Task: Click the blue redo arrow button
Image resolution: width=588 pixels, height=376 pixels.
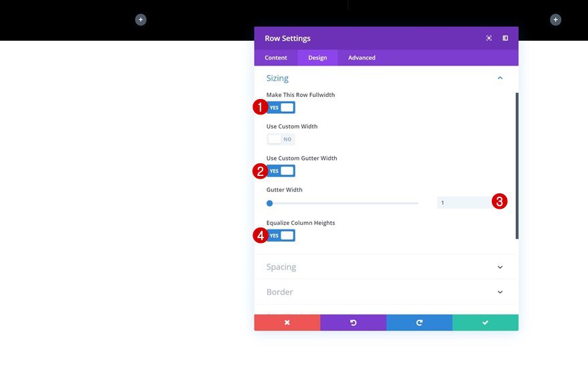Action: click(x=419, y=322)
